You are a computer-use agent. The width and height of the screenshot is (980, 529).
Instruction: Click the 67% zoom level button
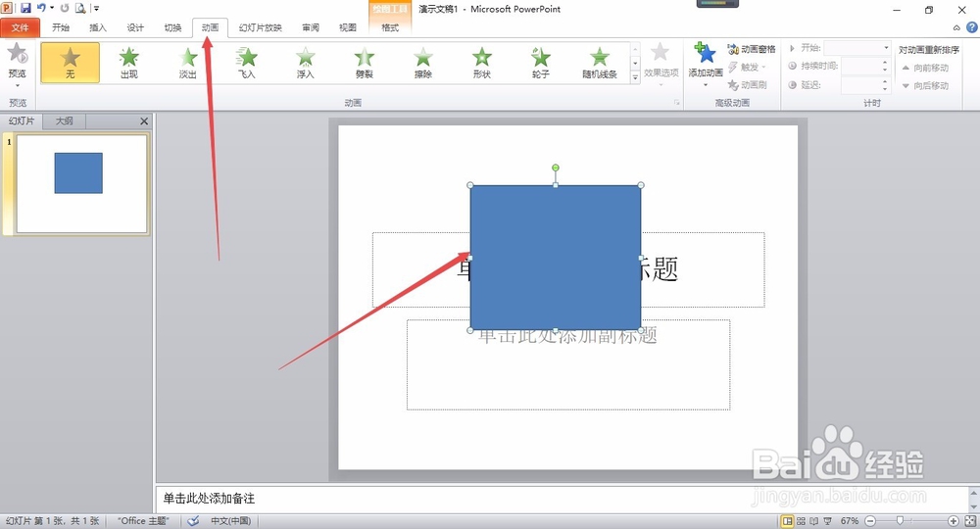849,521
